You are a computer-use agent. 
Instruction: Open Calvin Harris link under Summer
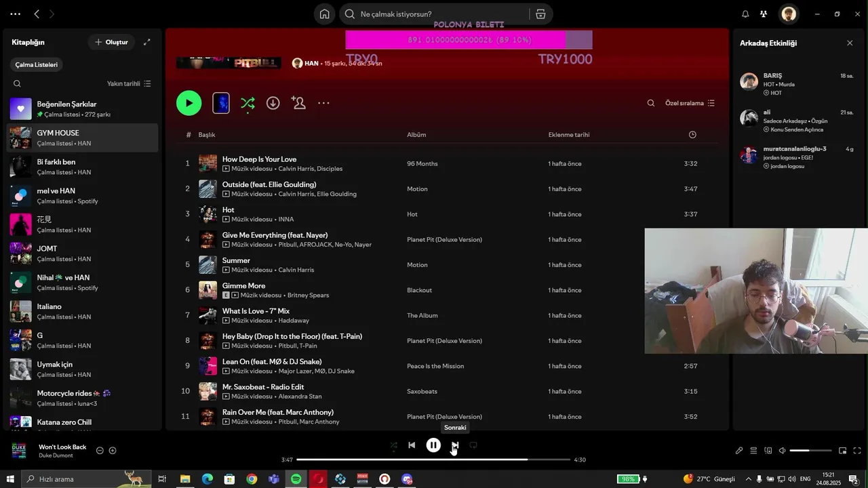tap(296, 270)
